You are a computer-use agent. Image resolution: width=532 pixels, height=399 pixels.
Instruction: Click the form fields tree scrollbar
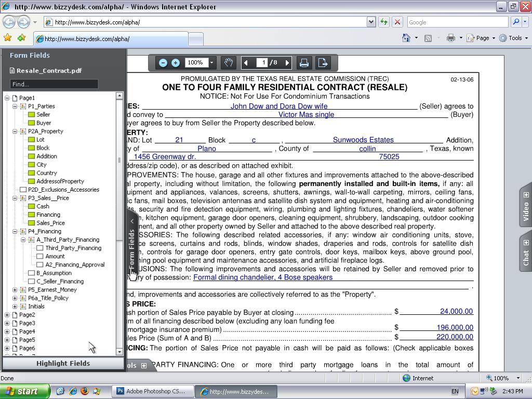[x=119, y=208]
